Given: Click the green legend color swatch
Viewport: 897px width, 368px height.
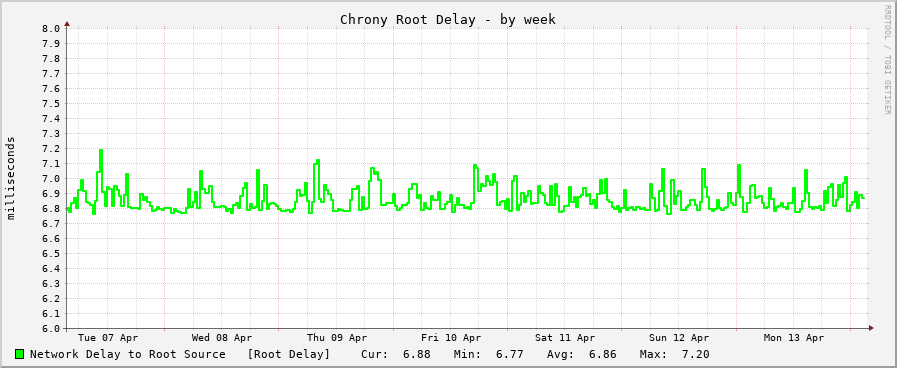Looking at the screenshot, I should click(20, 354).
